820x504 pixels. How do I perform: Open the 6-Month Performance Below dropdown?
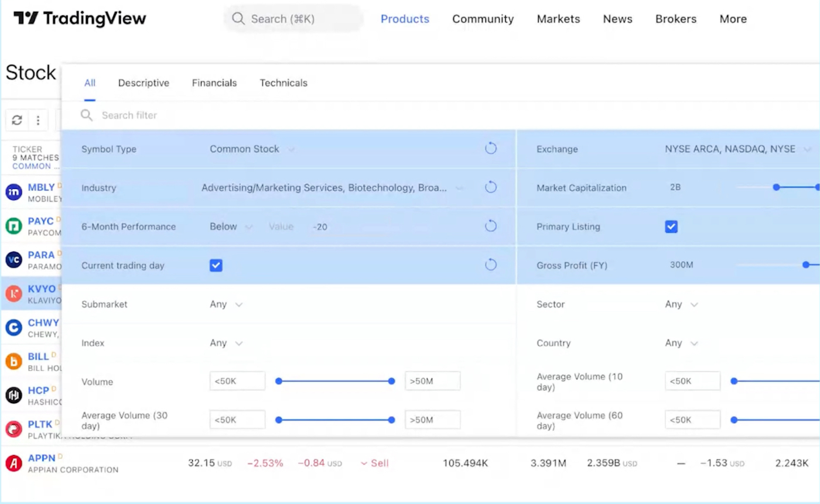coord(231,227)
